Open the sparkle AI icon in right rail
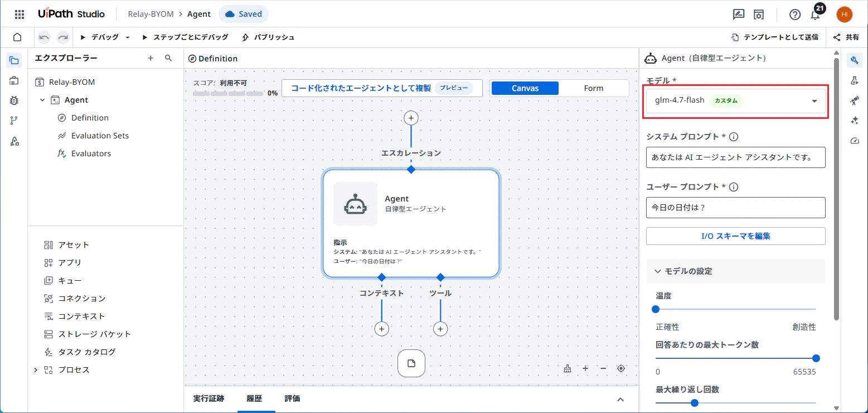 [854, 121]
